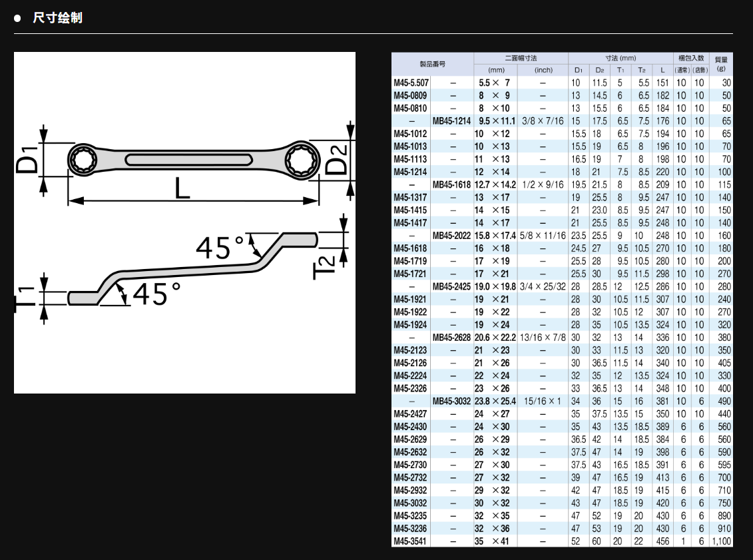
Task: Click the 質量 column header
Action: tap(721, 63)
